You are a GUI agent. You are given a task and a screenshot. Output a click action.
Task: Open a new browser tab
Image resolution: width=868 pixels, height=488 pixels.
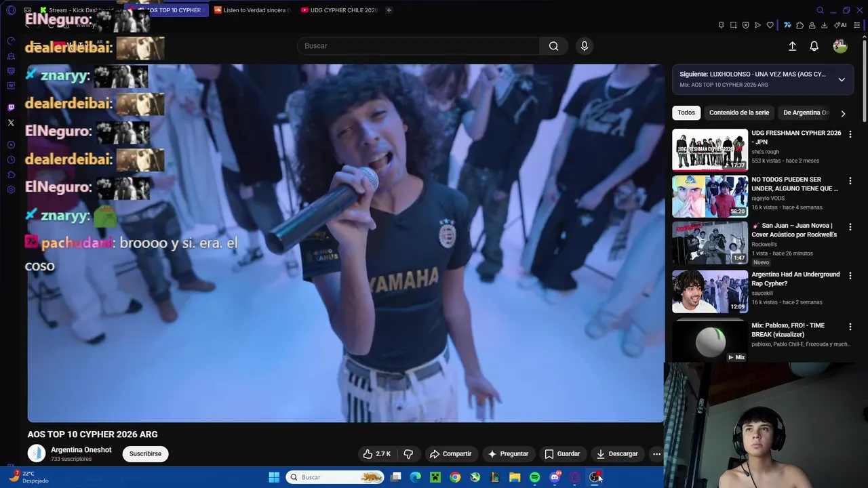(x=389, y=10)
